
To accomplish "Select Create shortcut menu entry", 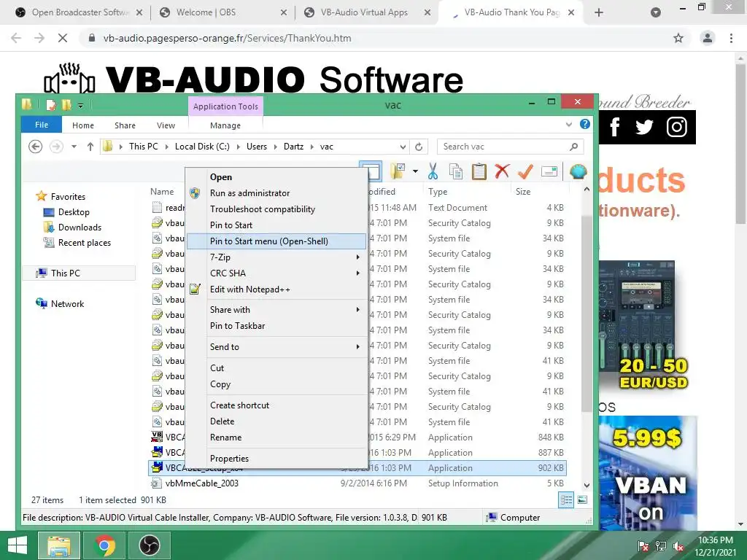I will (x=276, y=405).
